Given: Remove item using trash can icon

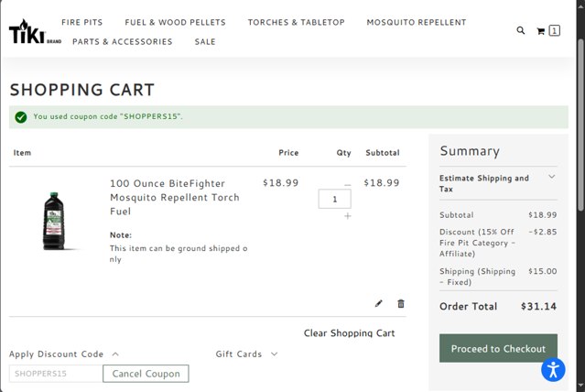Looking at the screenshot, I should [401, 303].
